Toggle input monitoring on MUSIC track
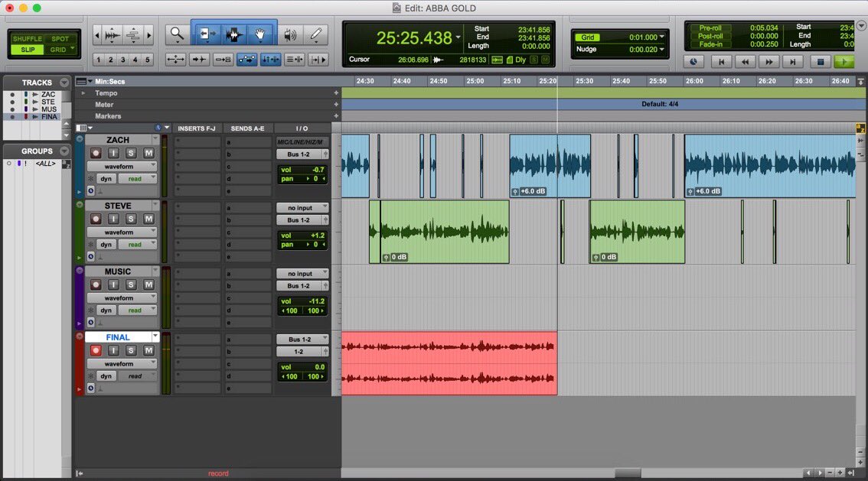Screen dimensions: 868x481 pos(113,284)
